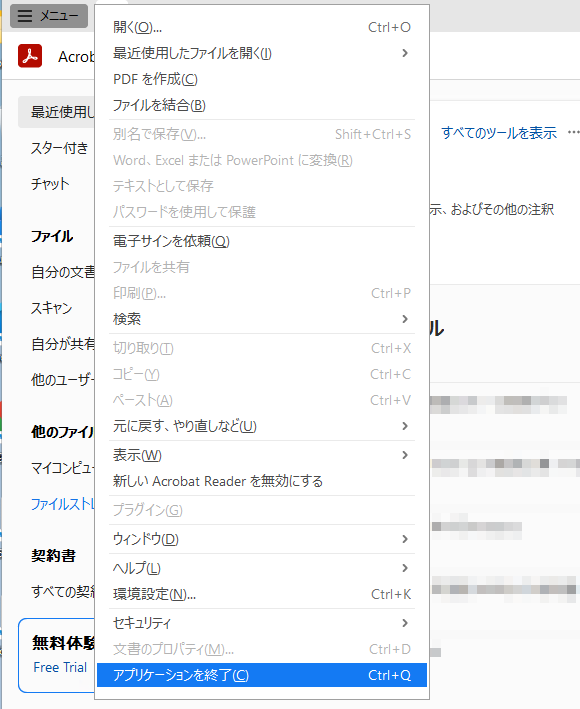Expand the セキュリティ submenu

tap(262, 623)
